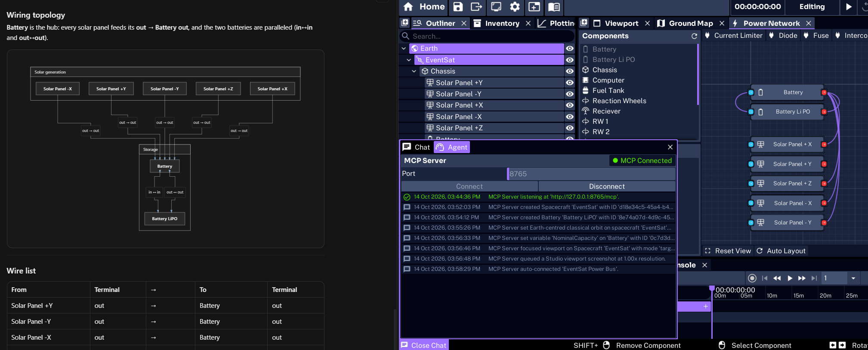This screenshot has height=350, width=868.
Task: Click the Close Chat button
Action: coord(424,345)
